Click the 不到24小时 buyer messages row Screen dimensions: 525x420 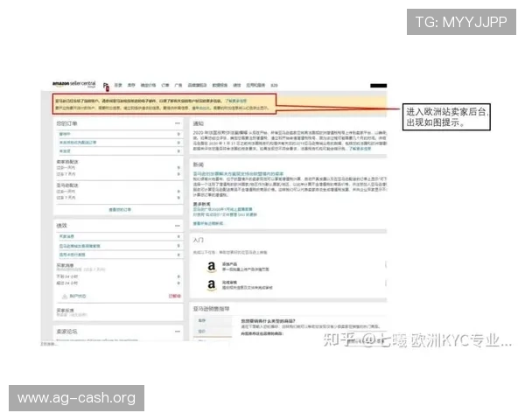tap(119, 276)
